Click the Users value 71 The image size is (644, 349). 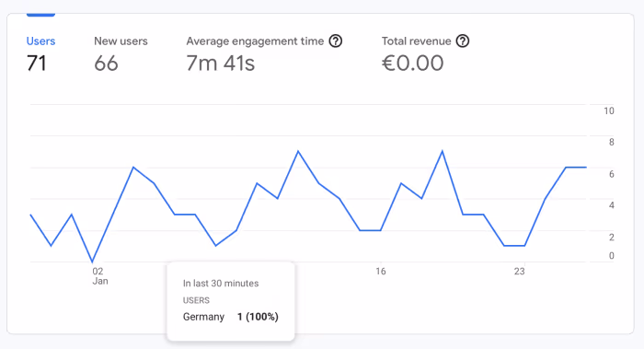(37, 64)
